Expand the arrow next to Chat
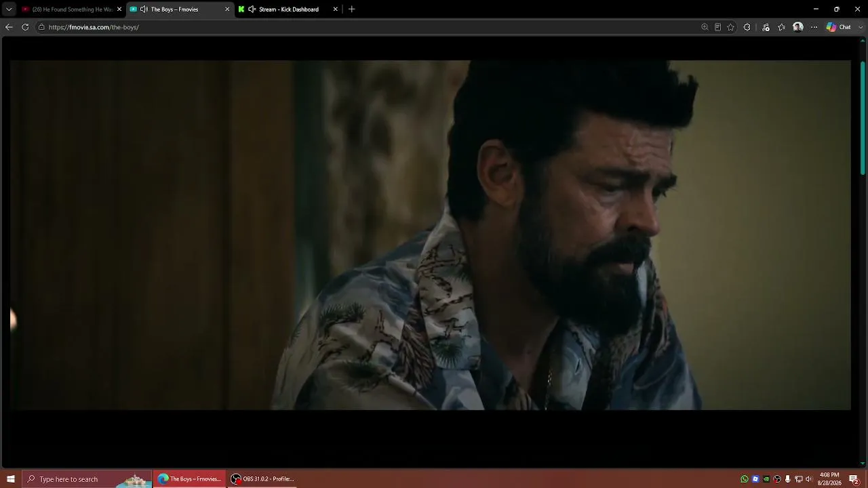The image size is (868, 488). (861, 27)
